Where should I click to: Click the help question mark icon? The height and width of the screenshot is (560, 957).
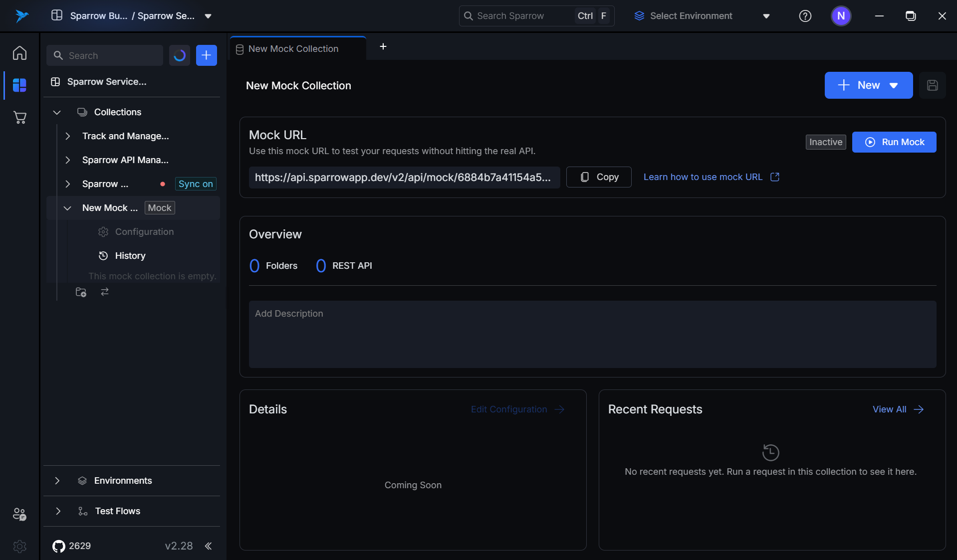(805, 16)
